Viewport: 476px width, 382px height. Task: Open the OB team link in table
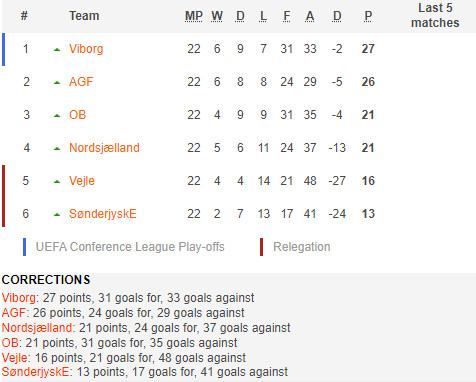pyautogui.click(x=77, y=115)
